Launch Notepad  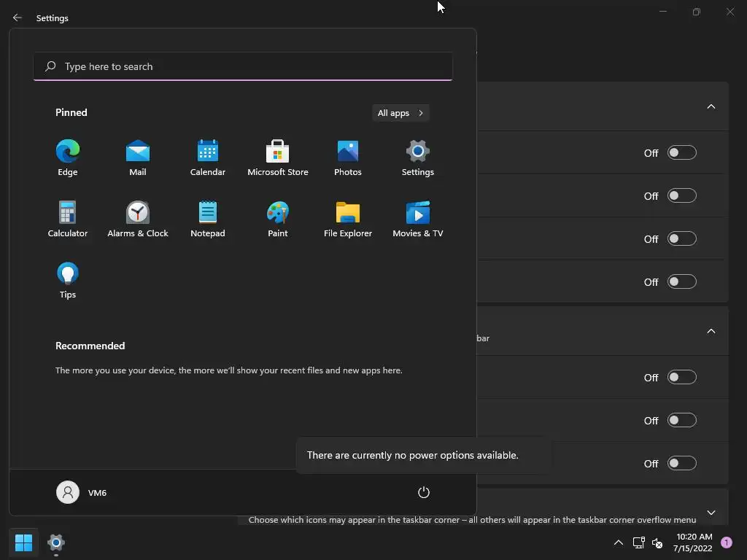(x=208, y=219)
